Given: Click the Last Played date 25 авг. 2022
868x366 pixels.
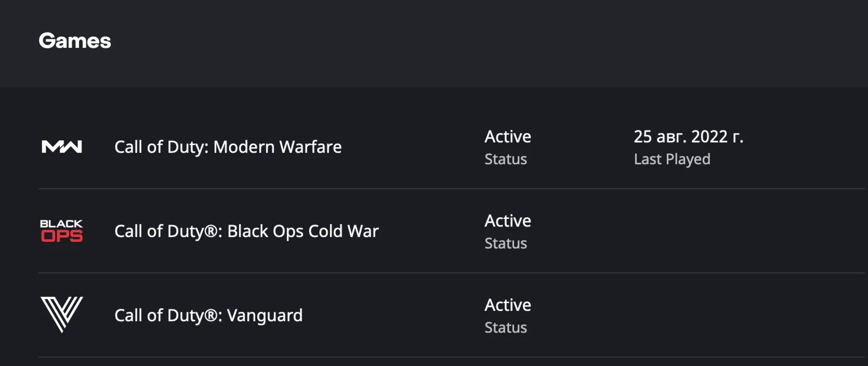Looking at the screenshot, I should [x=689, y=136].
